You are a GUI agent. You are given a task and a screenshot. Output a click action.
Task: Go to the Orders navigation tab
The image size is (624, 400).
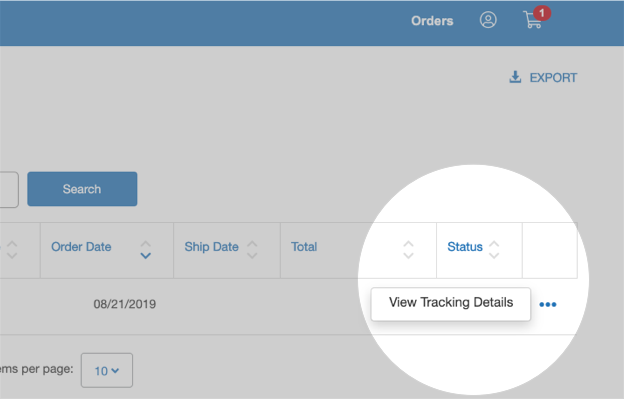[x=432, y=21]
